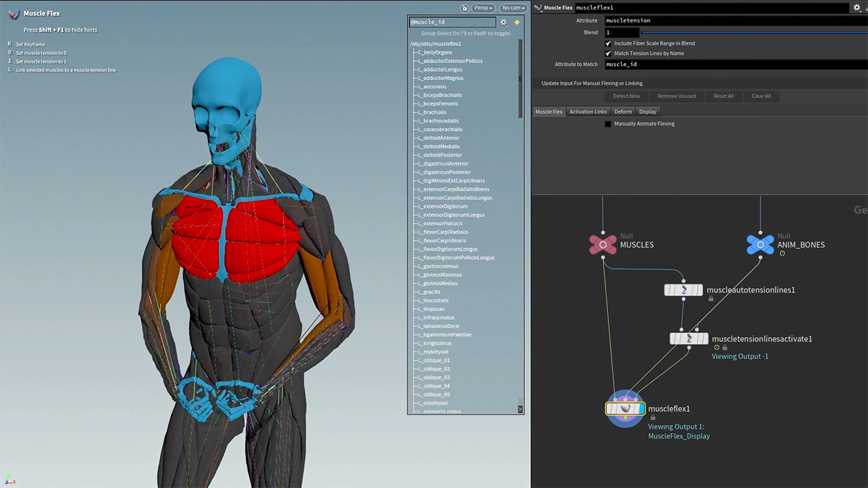868x488 pixels.
Task: Click the gear icon beside the muscle_id filter
Action: (x=503, y=22)
